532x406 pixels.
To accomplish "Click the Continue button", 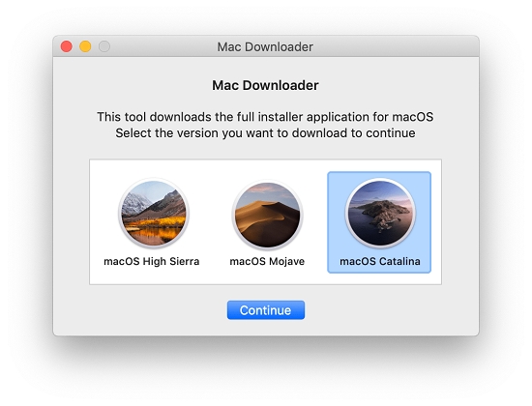I will [x=266, y=310].
